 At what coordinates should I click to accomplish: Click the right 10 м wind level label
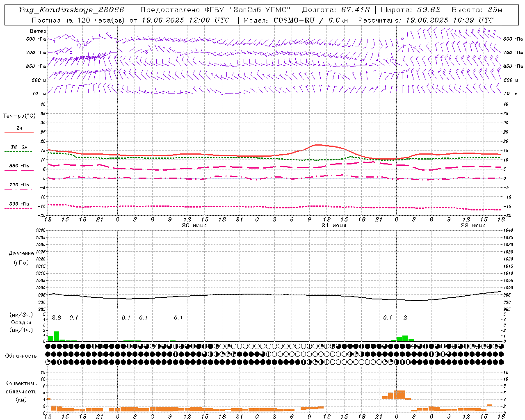click(x=510, y=94)
